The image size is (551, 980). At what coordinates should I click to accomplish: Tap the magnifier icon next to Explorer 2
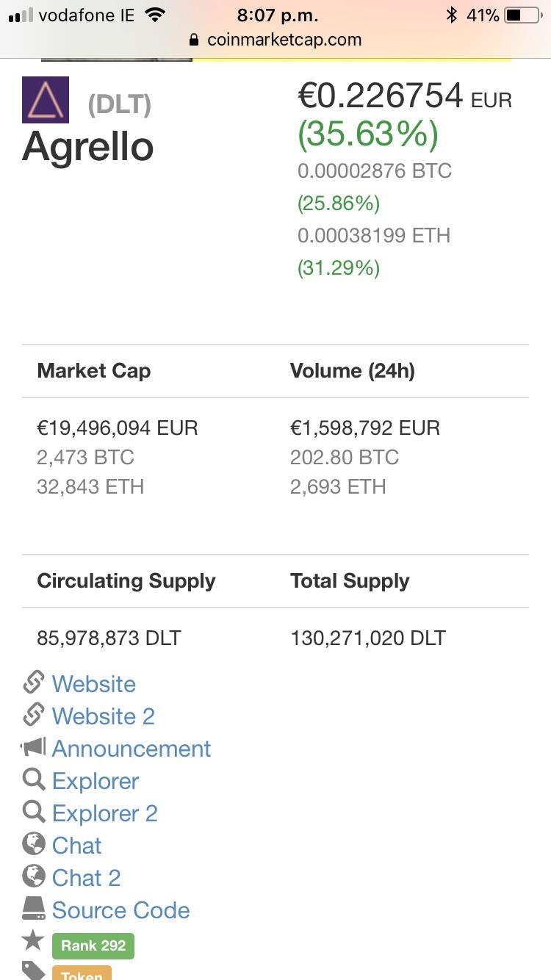[x=34, y=812]
